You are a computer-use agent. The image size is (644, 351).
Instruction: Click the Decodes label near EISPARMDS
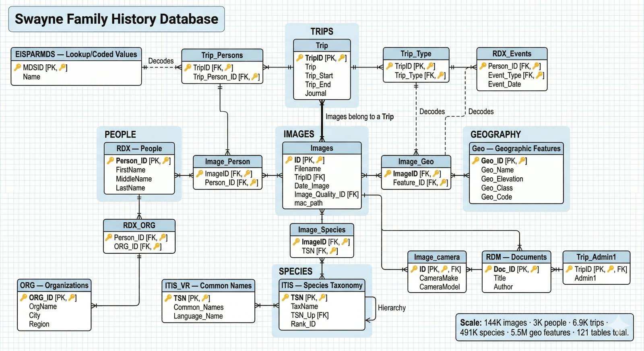pos(161,61)
